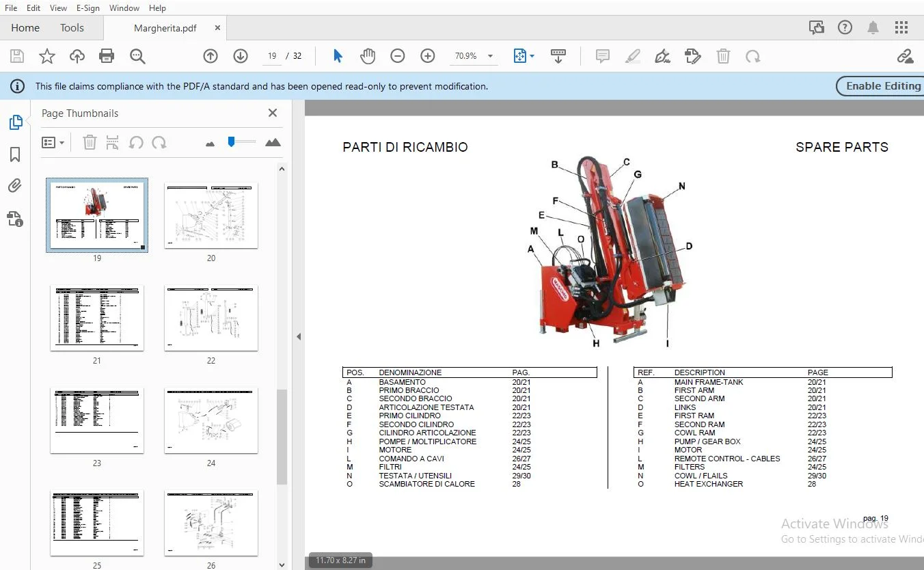The width and height of the screenshot is (924, 570).
Task: Open the notifications bell
Action: 873,27
